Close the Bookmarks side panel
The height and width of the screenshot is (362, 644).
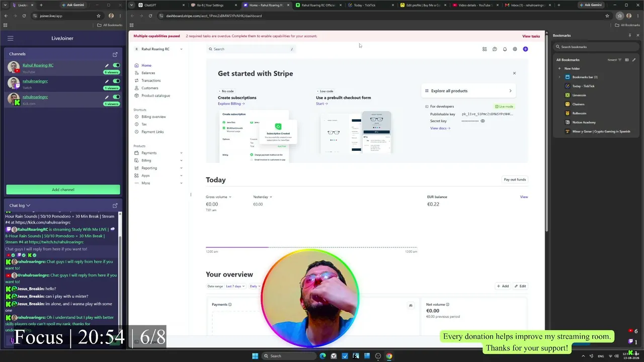tap(638, 36)
